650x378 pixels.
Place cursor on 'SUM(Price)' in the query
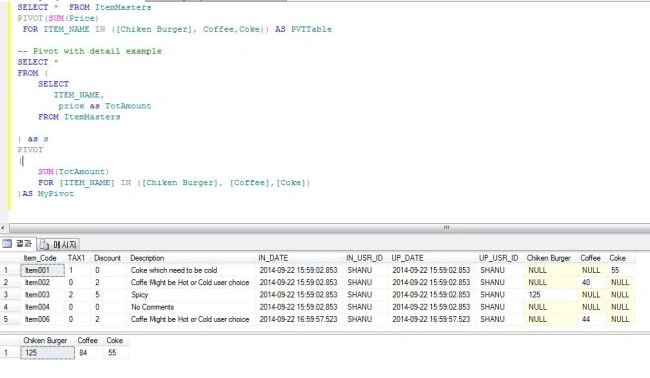point(73,18)
